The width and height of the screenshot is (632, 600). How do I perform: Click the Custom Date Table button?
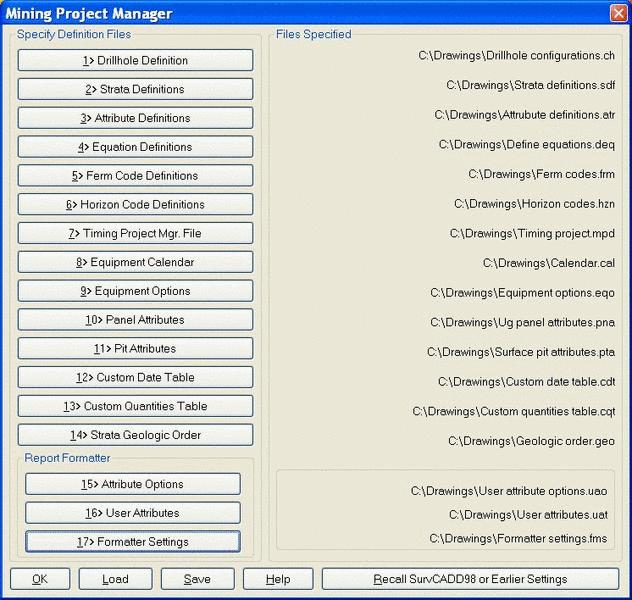[x=135, y=377]
